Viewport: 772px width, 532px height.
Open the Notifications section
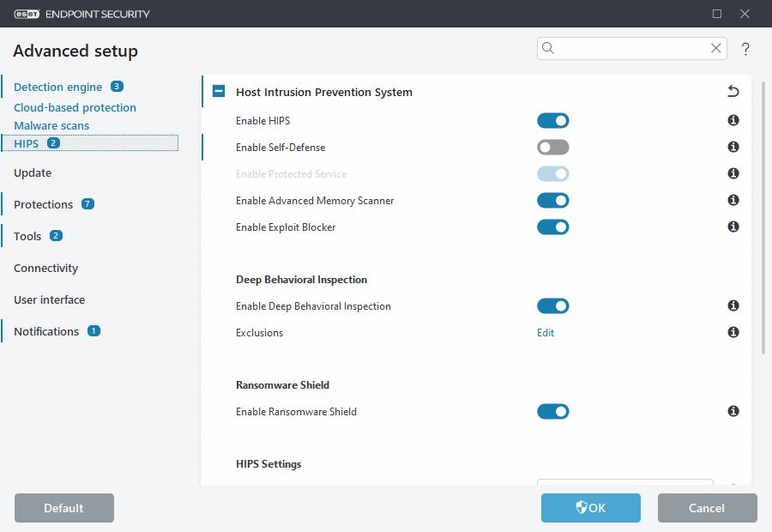pyautogui.click(x=46, y=331)
